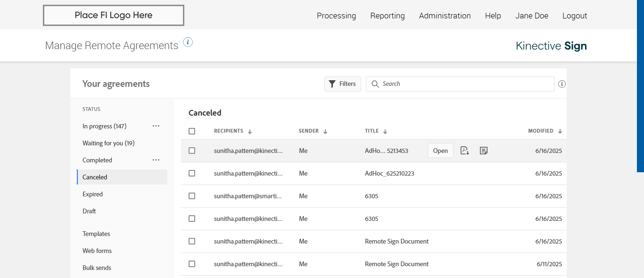The width and height of the screenshot is (644, 278).
Task: Open the ellipsis menu next to In progress
Action: (156, 126)
